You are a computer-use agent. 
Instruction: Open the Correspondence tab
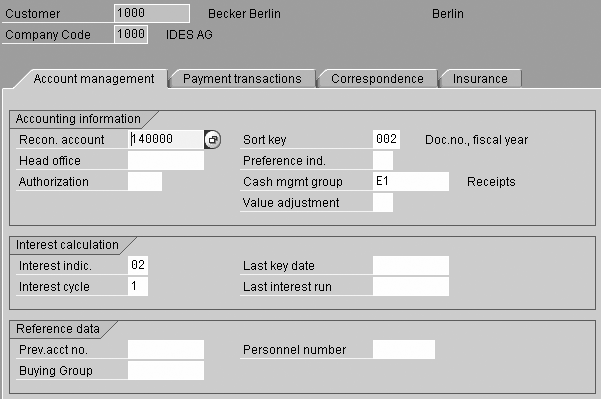tap(377, 79)
